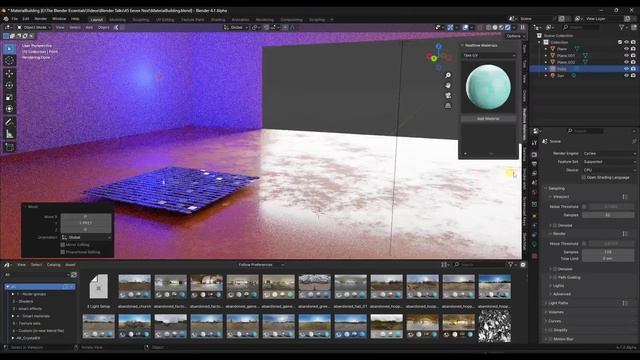Select the Annotate tool in viewport toolbar
Image resolution: width=640 pixels, height=360 pixels.
(9, 122)
